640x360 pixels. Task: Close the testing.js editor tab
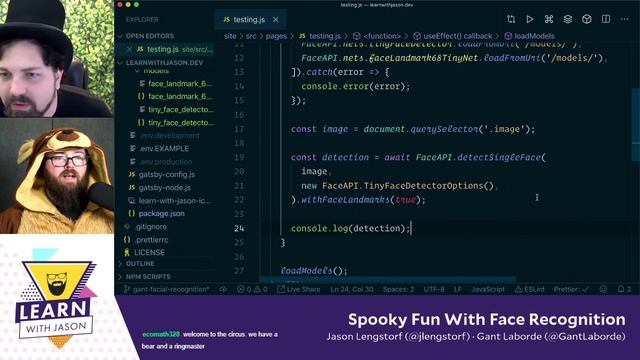(x=276, y=20)
